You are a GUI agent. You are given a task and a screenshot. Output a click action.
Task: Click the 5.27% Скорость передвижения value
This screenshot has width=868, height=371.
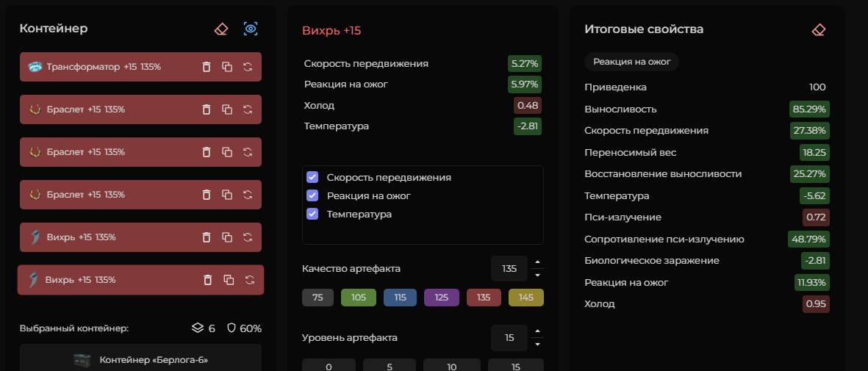pos(525,64)
